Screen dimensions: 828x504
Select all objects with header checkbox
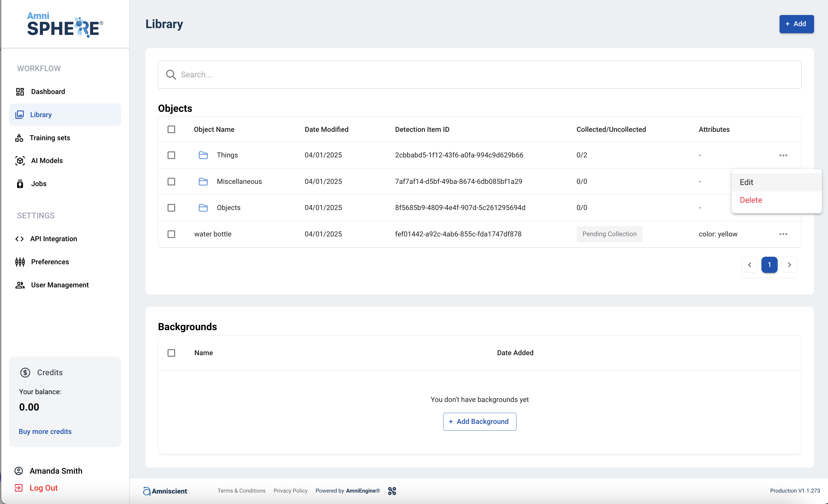pyautogui.click(x=172, y=129)
